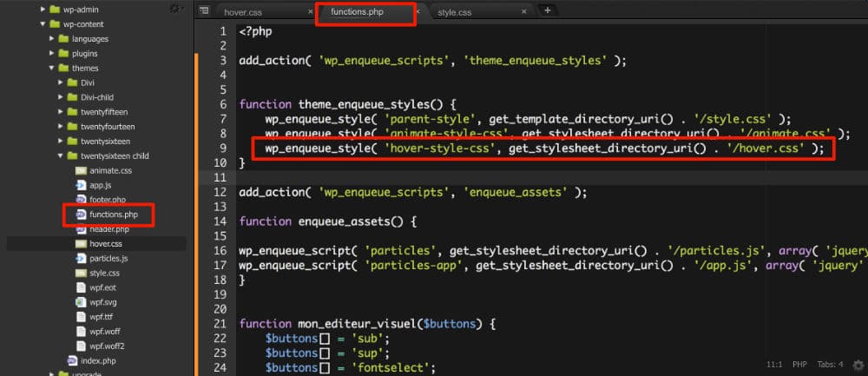Click the hover.css file icon in sidebar
This screenshot has height=376, width=868.
(81, 244)
